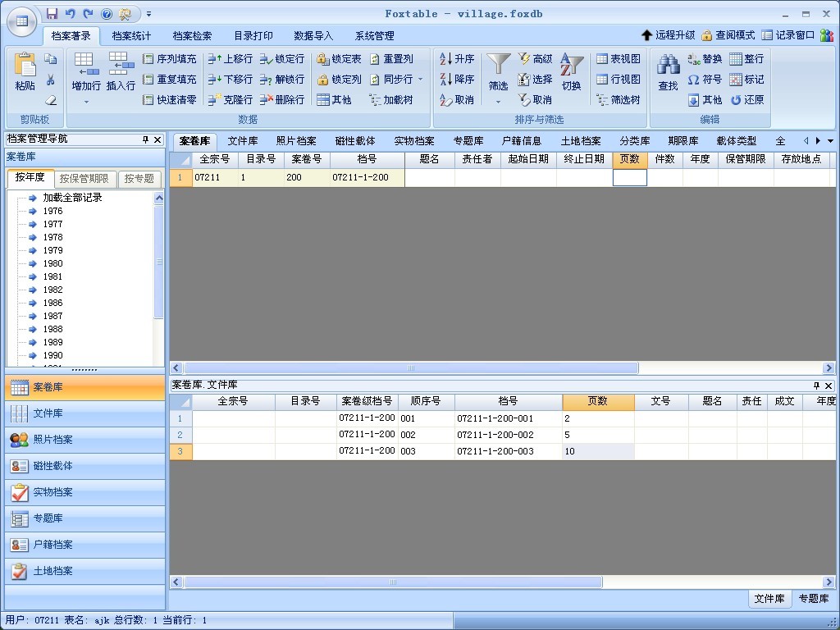Screen dimensions: 840x630
Task: Sort ascending with 升序
Action: coord(456,59)
